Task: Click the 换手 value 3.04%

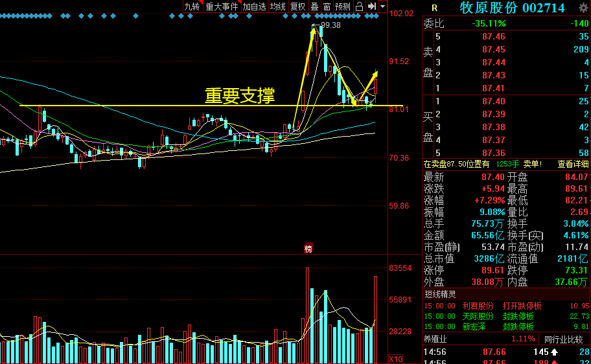Action: [576, 223]
